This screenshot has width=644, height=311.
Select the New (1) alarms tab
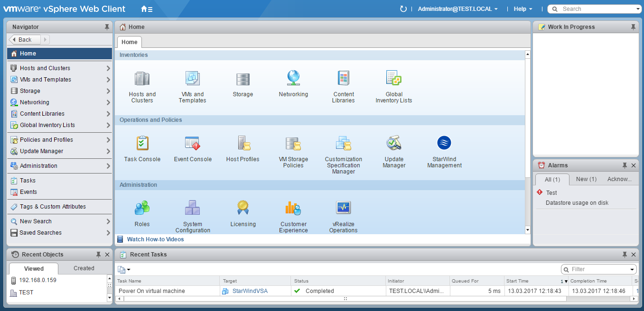tap(586, 179)
